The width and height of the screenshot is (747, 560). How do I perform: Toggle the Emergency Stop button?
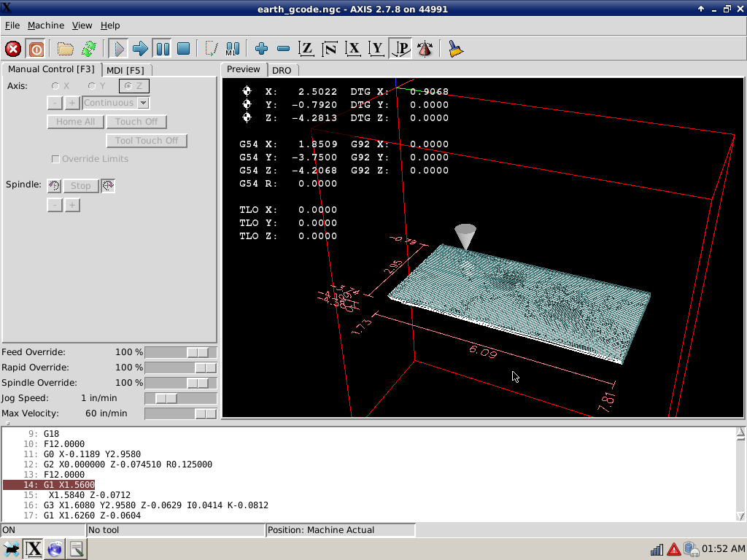13,49
